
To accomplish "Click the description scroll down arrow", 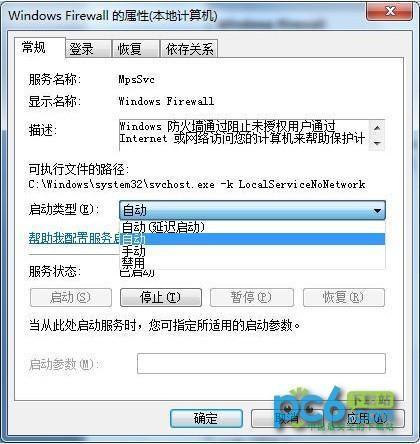I will point(377,143).
